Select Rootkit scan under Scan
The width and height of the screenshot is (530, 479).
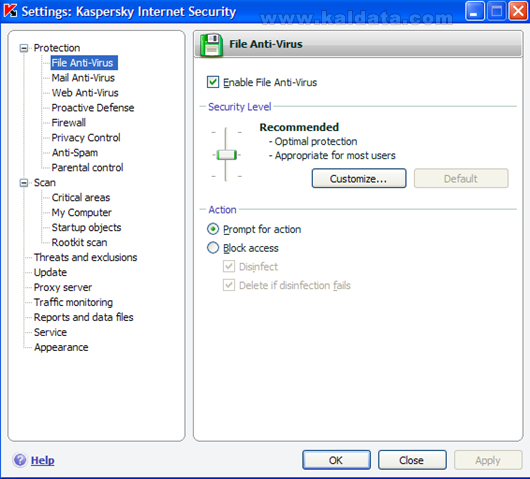pos(79,242)
